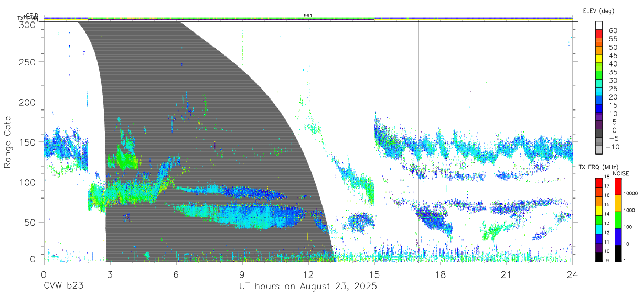Click the Range Gate axis label 200
Viewport: 644px width, 297px height.
(x=27, y=102)
